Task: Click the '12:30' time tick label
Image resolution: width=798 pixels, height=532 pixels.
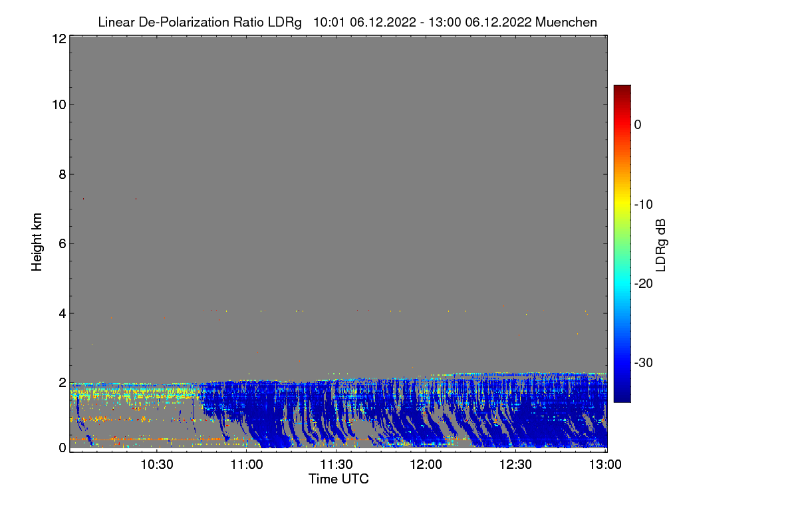Action: click(x=516, y=465)
